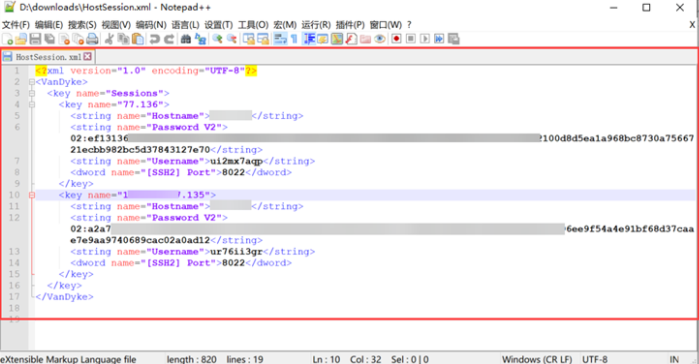The height and width of the screenshot is (364, 699).
Task: Click the Zoom In icon
Action: tap(217, 39)
